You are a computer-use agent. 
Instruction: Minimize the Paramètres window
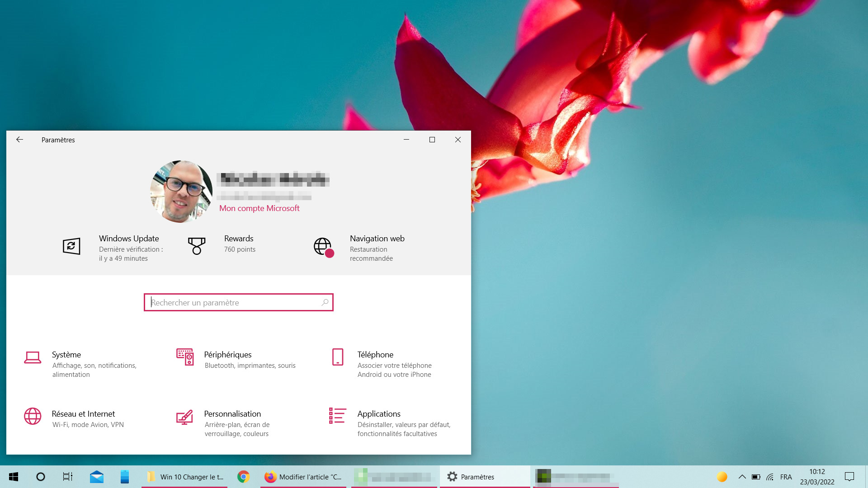click(406, 140)
